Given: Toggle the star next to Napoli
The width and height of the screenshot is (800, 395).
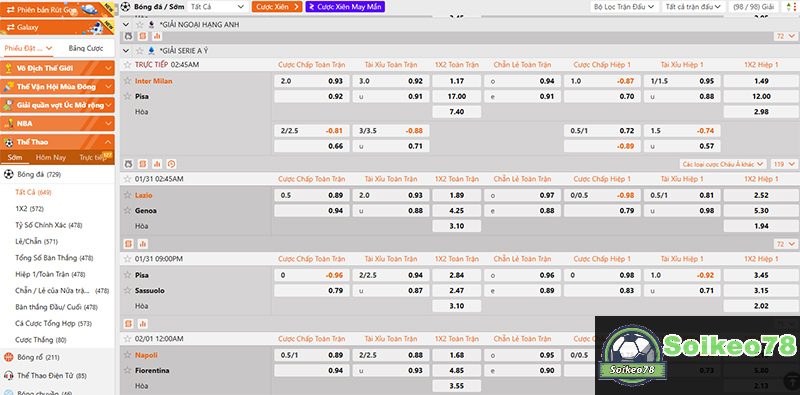Looking at the screenshot, I should point(128,355).
